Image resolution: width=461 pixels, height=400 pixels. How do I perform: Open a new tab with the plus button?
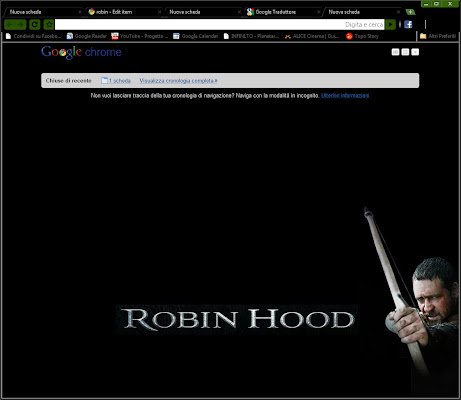(410, 12)
